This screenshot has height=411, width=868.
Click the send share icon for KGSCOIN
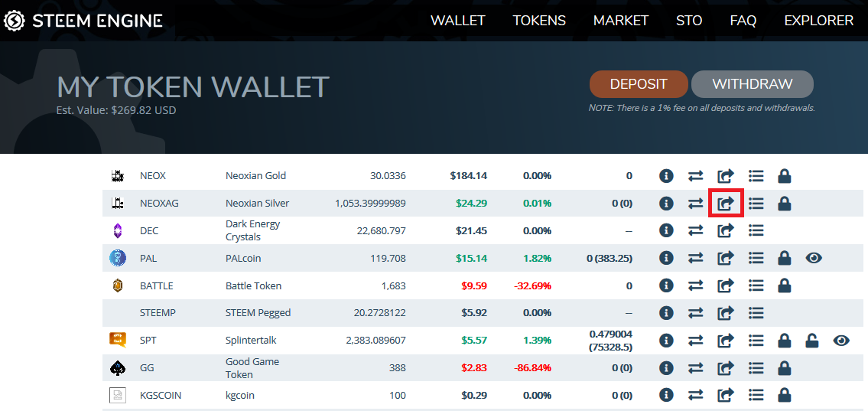tap(725, 396)
